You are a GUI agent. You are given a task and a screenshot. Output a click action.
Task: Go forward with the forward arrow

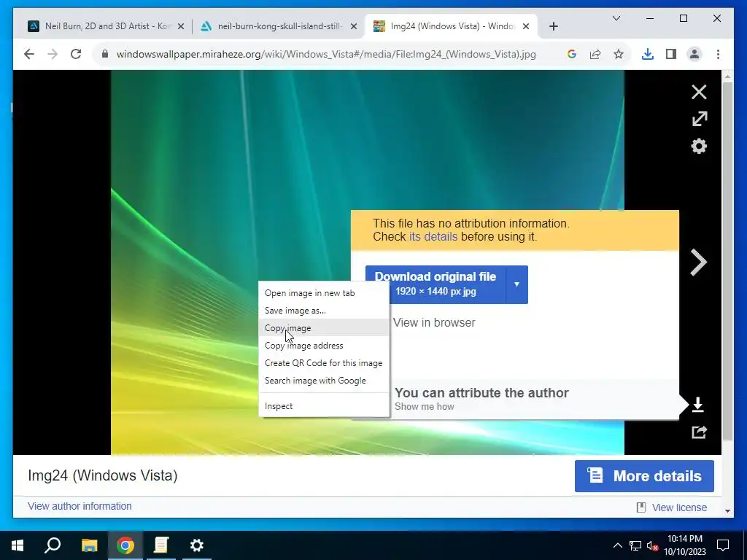point(53,54)
